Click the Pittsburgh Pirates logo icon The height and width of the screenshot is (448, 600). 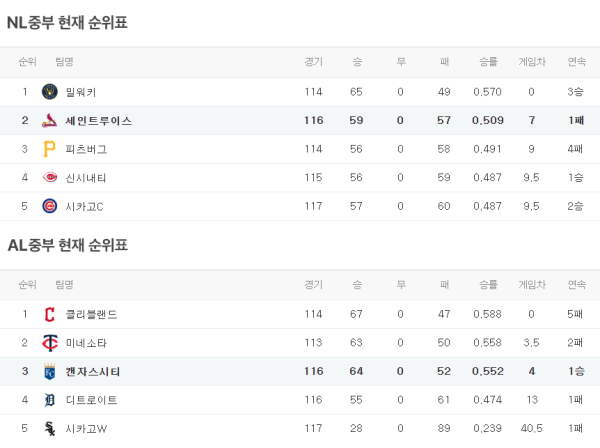pyautogui.click(x=50, y=149)
